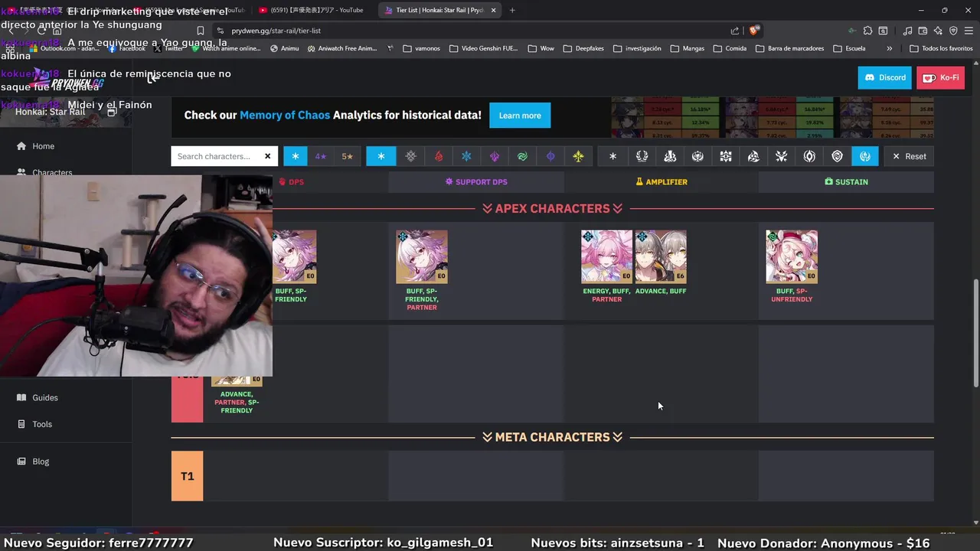980x551 pixels.
Task: Click the T1 tier label
Action: click(x=188, y=476)
